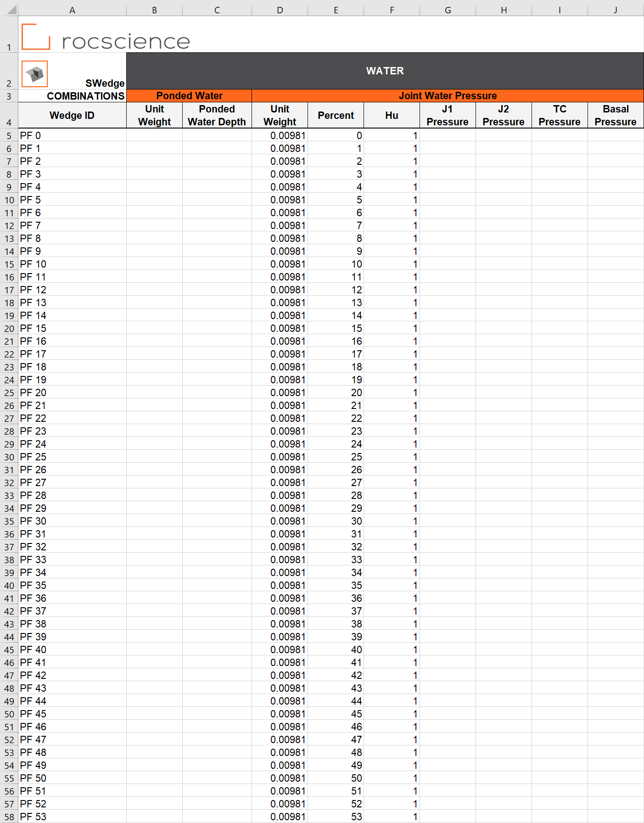Select column F header
This screenshot has width=644, height=823.
(392, 10)
